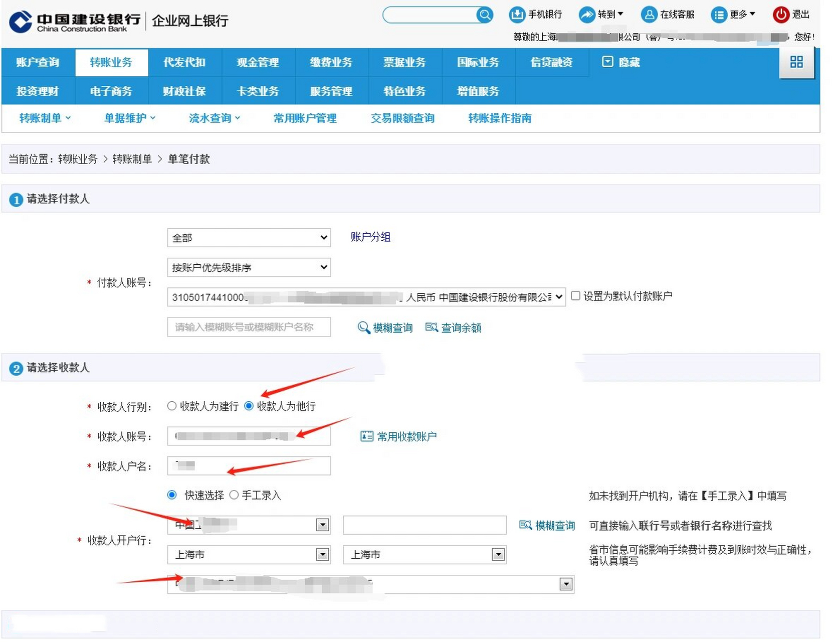Open 按账户优先级排序 sorting dropdown
Screen dimensions: 840x642
click(x=249, y=267)
